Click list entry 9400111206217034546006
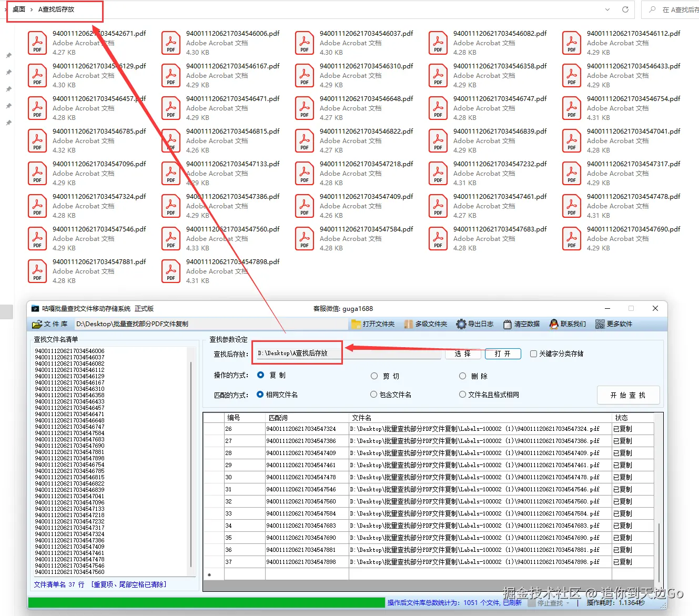The width and height of the screenshot is (699, 616). [69, 351]
